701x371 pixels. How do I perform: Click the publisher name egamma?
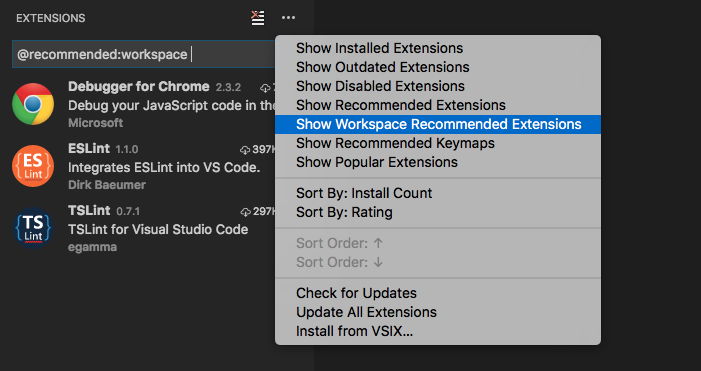(x=93, y=247)
